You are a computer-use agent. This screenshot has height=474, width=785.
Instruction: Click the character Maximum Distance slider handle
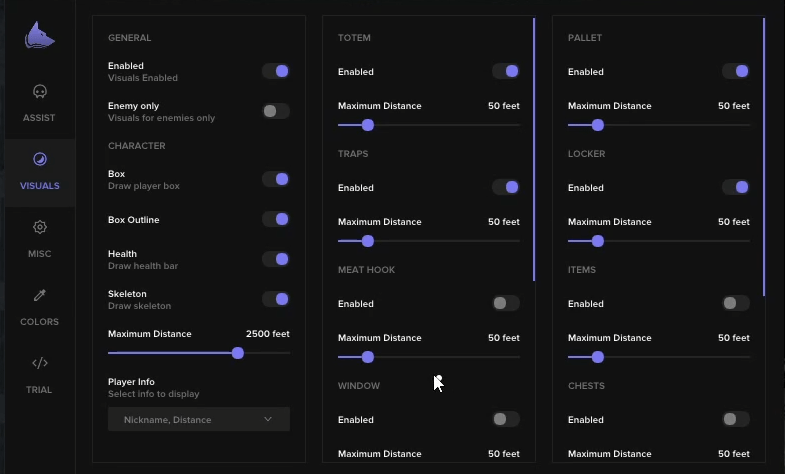click(x=238, y=353)
